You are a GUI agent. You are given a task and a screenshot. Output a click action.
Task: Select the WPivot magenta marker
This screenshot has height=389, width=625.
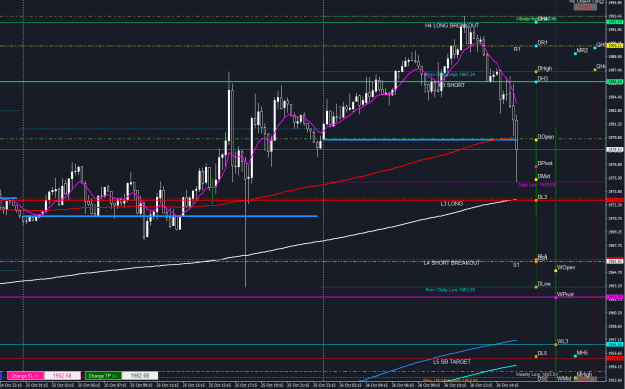click(556, 298)
